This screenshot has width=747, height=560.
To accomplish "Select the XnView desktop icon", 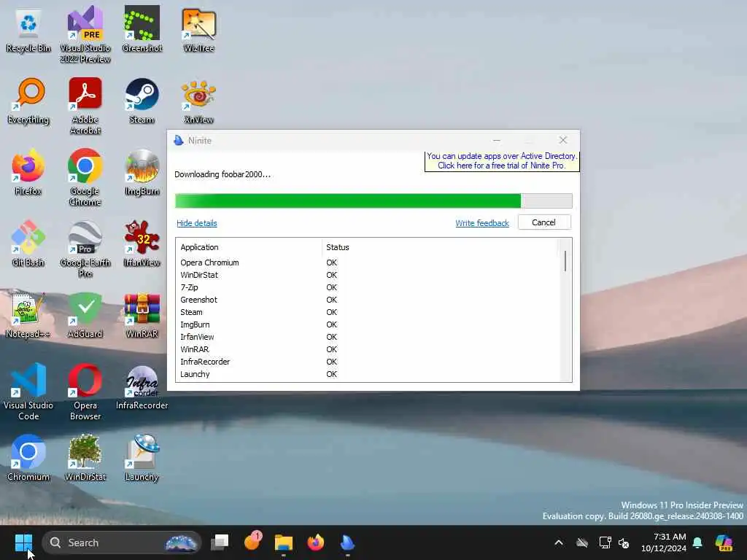I will click(198, 101).
